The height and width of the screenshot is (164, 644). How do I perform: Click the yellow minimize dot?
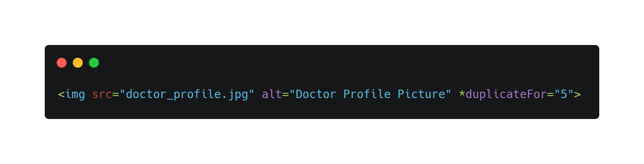click(78, 63)
